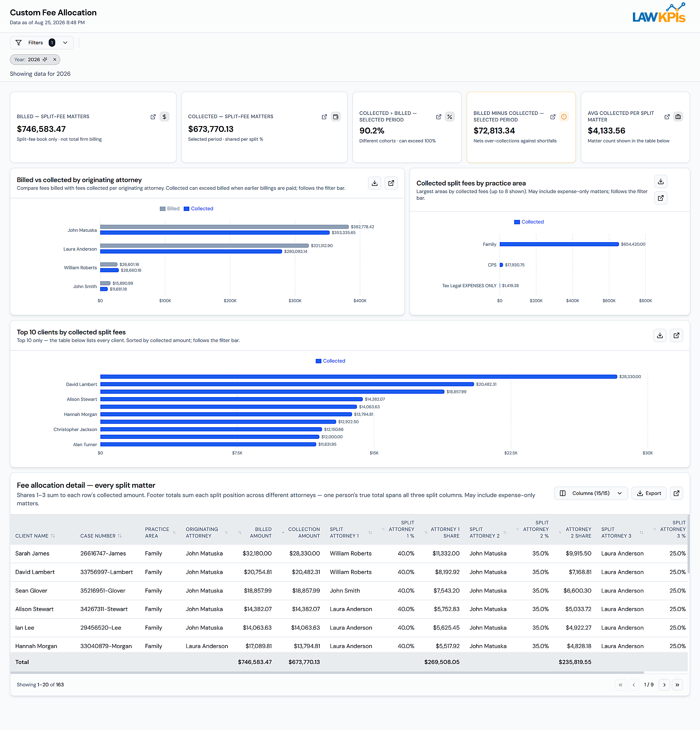The image size is (700, 730).
Task: Open the Billed minus Collected card externally
Action: (x=553, y=117)
